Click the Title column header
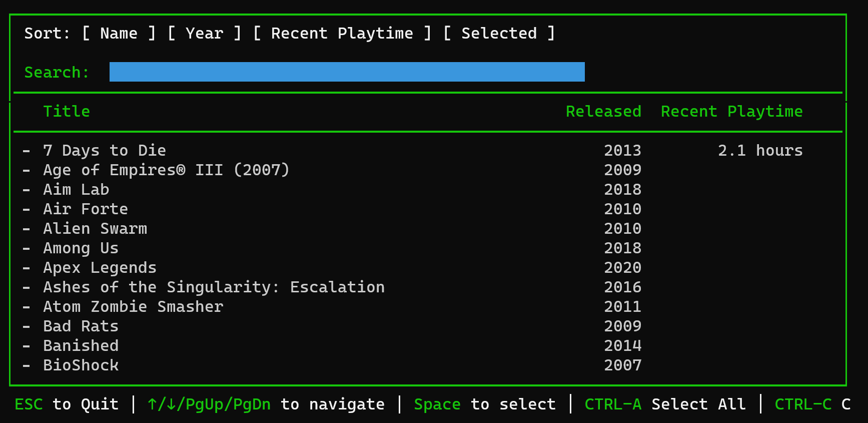Image resolution: width=868 pixels, height=423 pixels. [x=67, y=111]
